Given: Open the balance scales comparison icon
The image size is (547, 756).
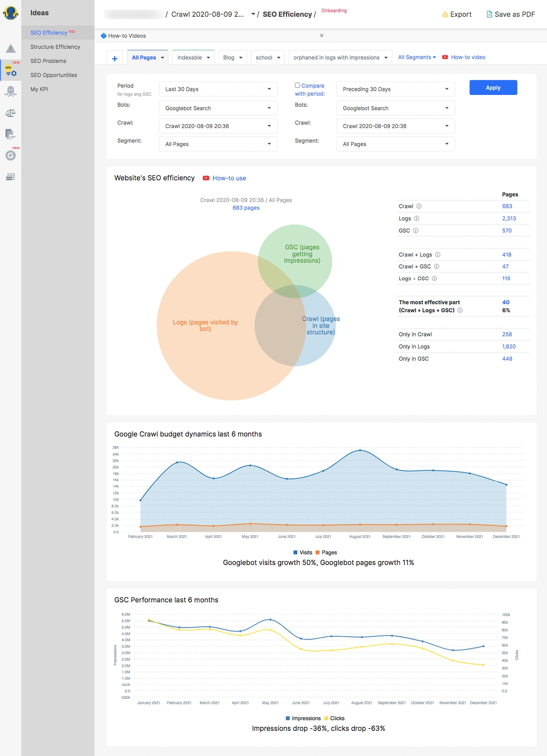Looking at the screenshot, I should coord(10,113).
